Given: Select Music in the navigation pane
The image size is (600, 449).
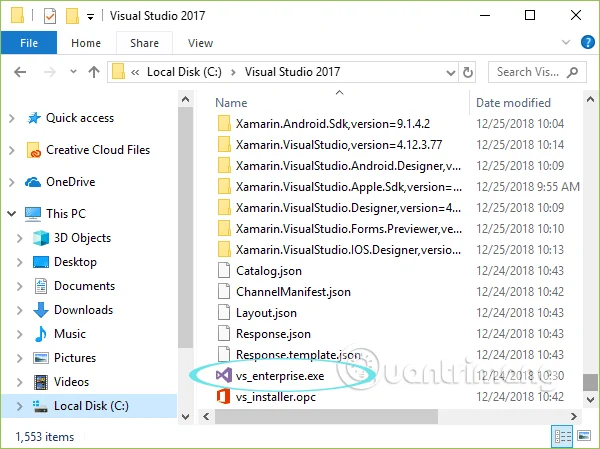Looking at the screenshot, I should click(70, 334).
